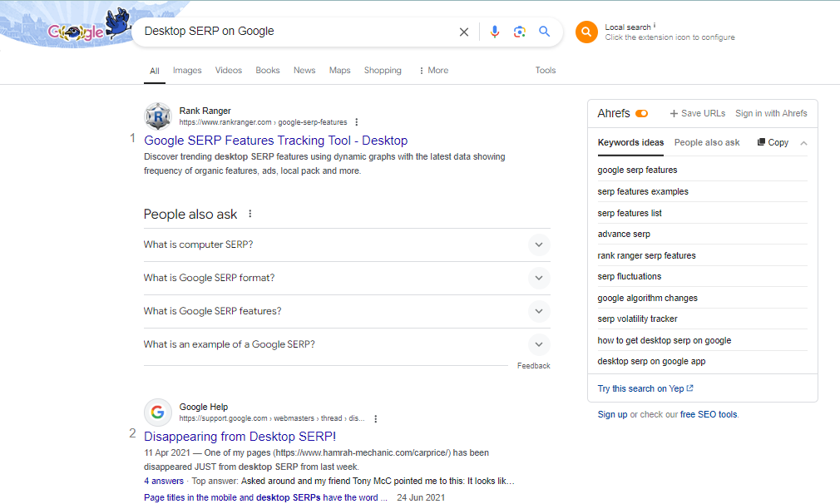Select keyword 'serp volatility tracker'
The width and height of the screenshot is (840, 504).
point(638,319)
